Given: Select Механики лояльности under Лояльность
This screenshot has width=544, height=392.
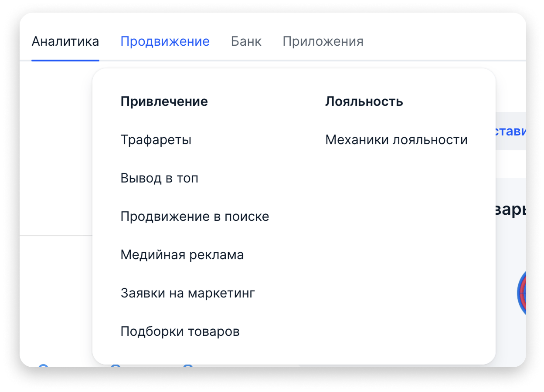Looking at the screenshot, I should pyautogui.click(x=396, y=140).
